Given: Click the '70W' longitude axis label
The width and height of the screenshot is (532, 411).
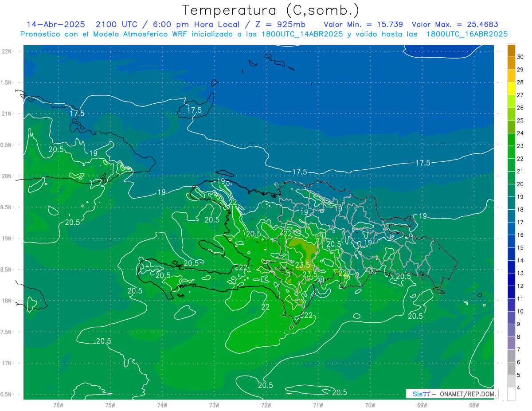Looking at the screenshot, I should point(370,405).
